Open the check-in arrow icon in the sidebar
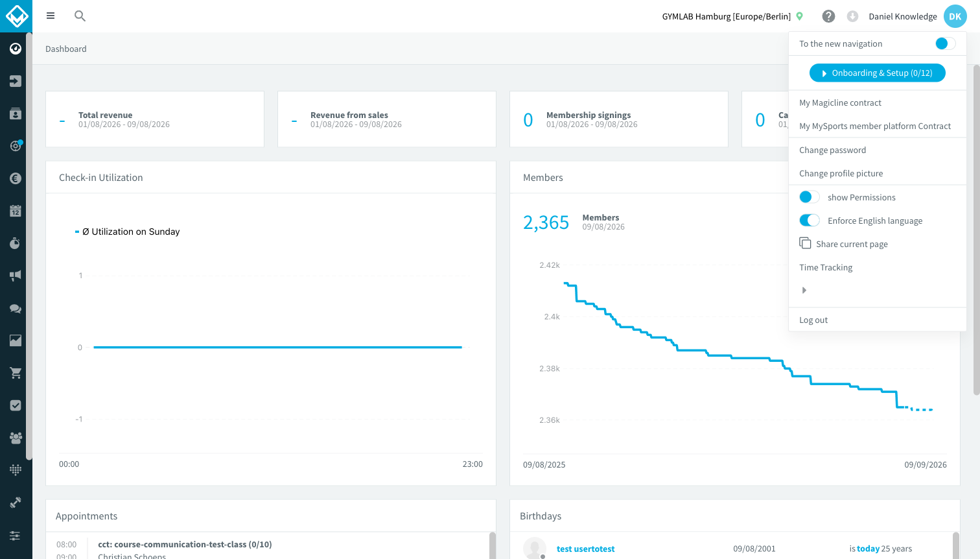 pos(16,81)
